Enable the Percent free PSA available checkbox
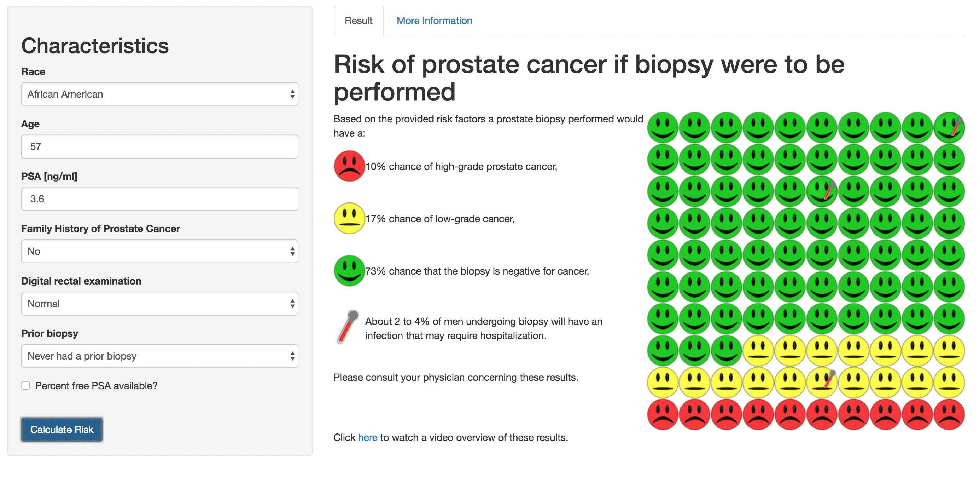 25,386
